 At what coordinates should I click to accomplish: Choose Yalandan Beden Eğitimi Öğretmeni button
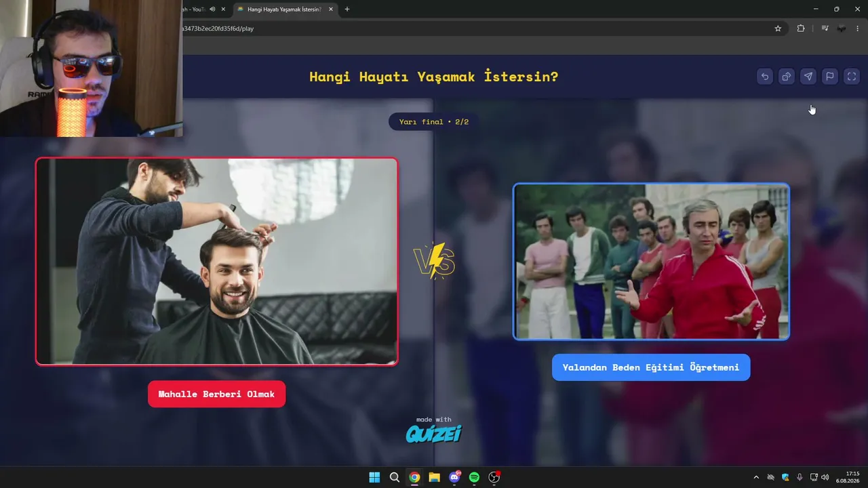point(651,367)
